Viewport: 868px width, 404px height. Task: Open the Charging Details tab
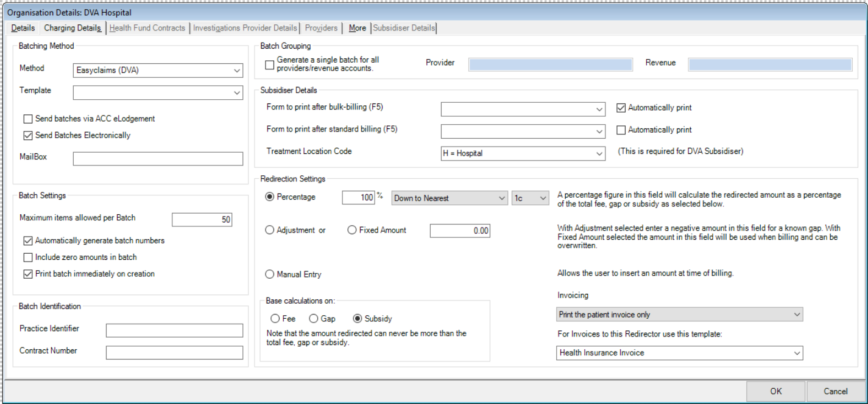[x=72, y=28]
